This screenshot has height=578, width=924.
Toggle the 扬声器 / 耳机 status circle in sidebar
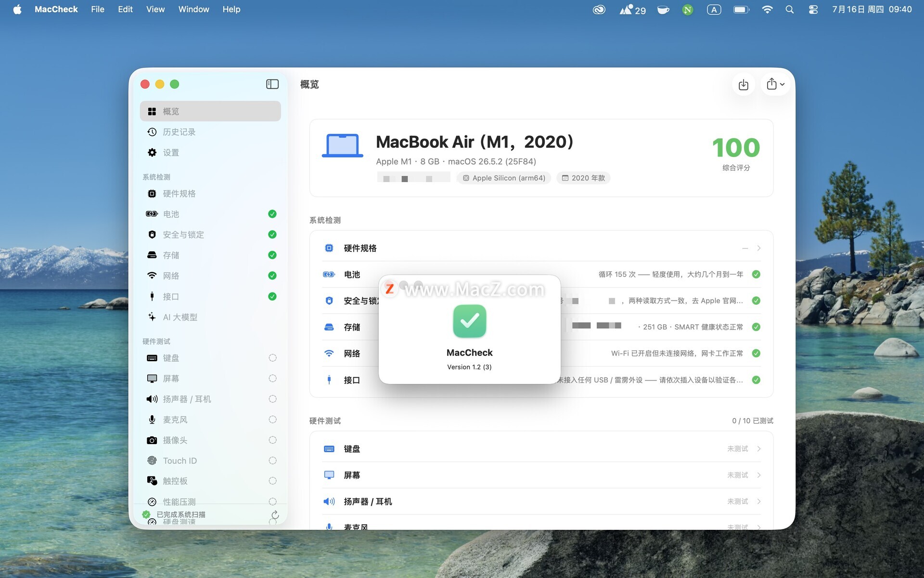click(x=272, y=399)
